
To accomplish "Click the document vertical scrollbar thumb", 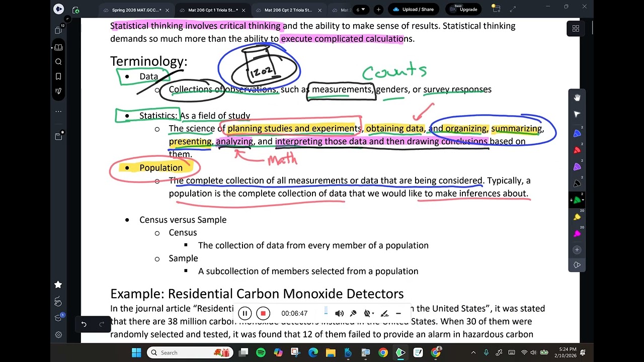I will pyautogui.click(x=592, y=28).
